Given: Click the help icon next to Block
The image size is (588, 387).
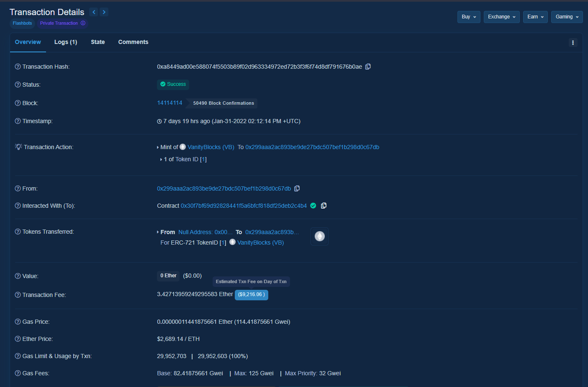Looking at the screenshot, I should [18, 103].
